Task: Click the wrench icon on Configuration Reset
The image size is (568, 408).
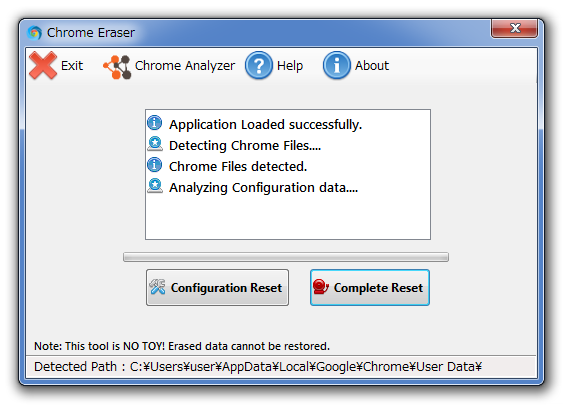Action: click(157, 287)
